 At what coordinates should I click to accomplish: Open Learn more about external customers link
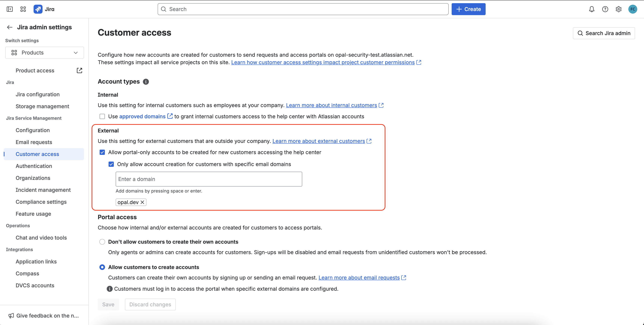click(318, 141)
